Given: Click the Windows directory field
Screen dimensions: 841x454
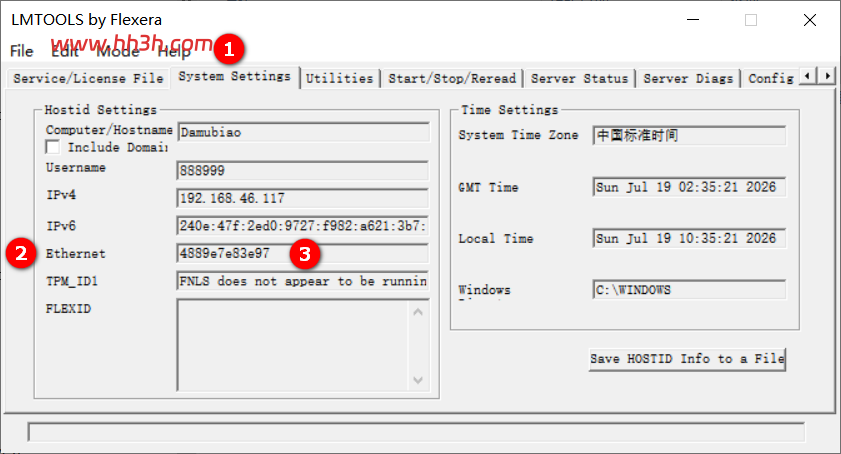Looking at the screenshot, I should [689, 290].
